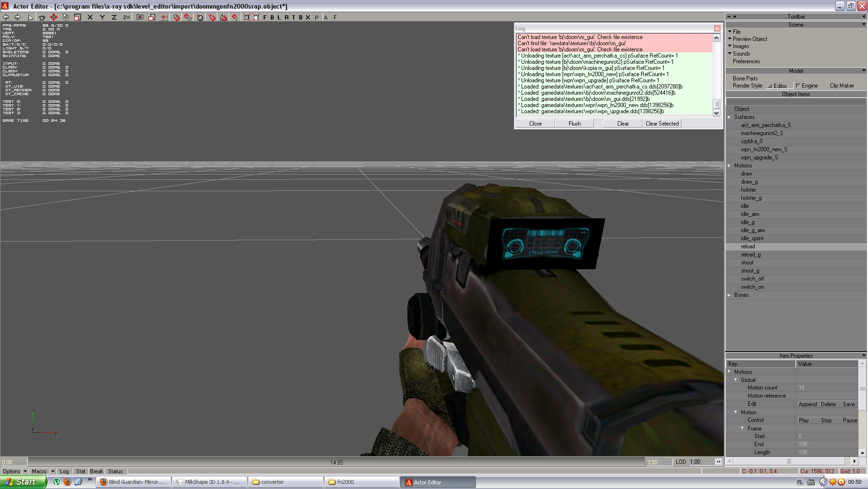Close the Log panel with red X
868x489 pixels.
click(717, 28)
